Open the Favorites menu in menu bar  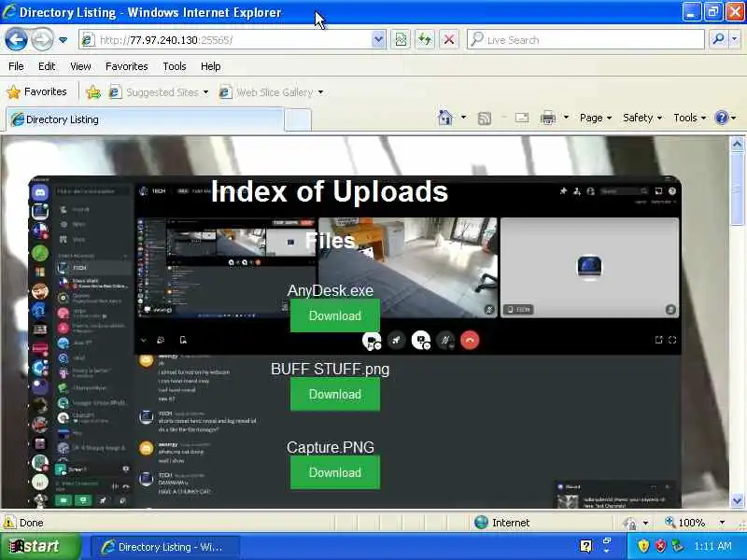click(127, 66)
